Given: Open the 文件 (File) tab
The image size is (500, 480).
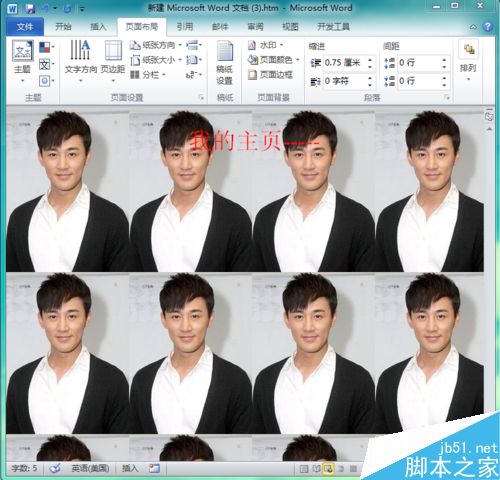Looking at the screenshot, I should click(25, 27).
